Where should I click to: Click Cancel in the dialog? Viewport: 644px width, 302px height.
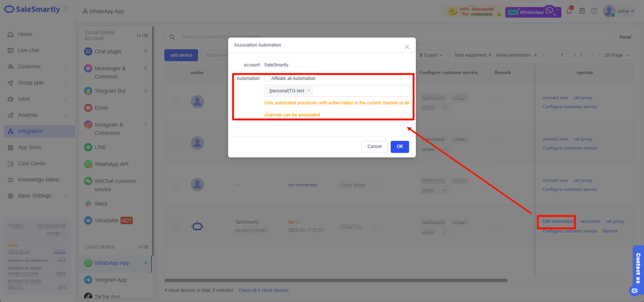[x=375, y=146]
